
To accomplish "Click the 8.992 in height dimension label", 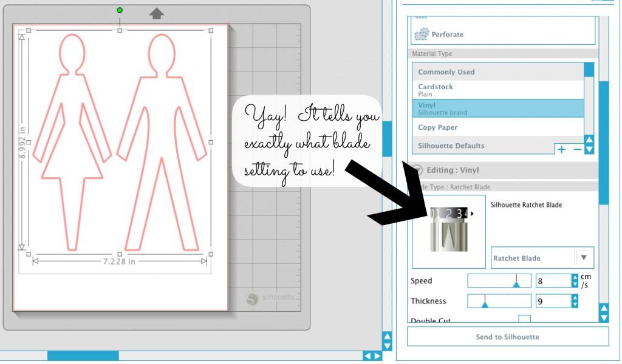I will (22, 143).
